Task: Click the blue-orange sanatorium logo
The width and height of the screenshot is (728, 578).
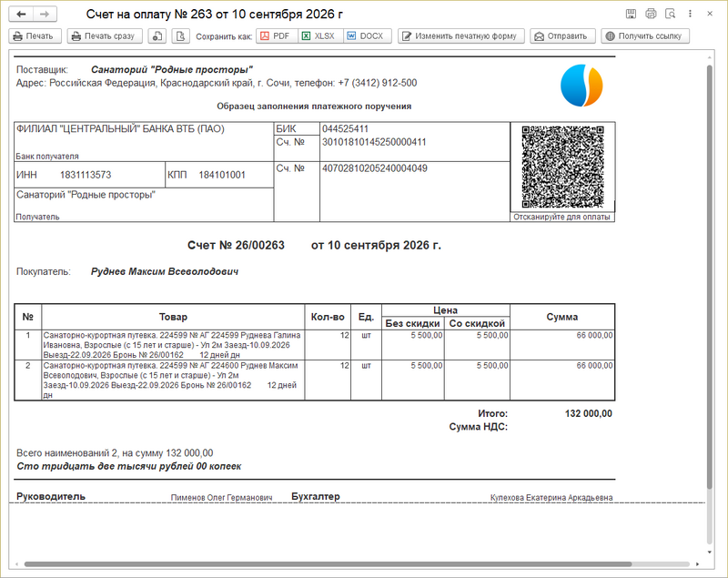Action: (x=581, y=86)
